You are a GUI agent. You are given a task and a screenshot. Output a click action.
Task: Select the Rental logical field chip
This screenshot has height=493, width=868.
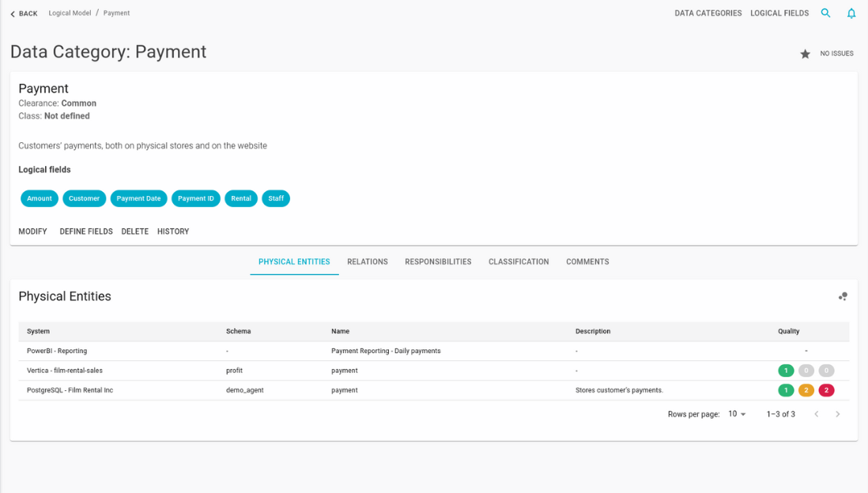[x=241, y=198]
